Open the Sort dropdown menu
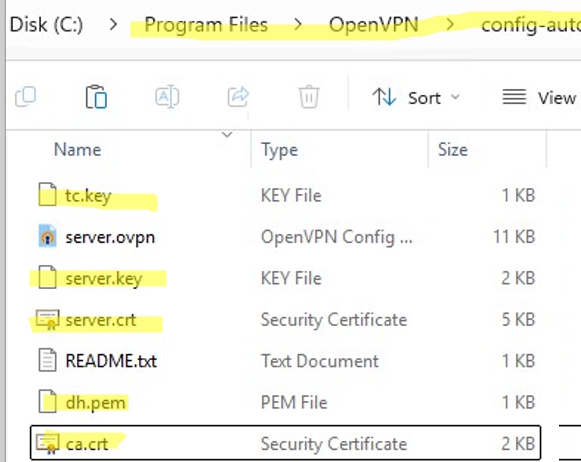This screenshot has width=581, height=462. [x=416, y=98]
